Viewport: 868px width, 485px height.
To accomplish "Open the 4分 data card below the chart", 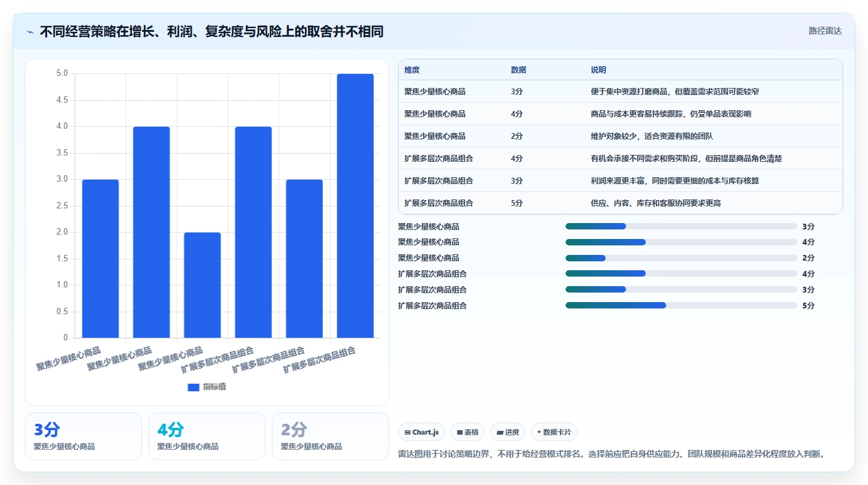I will 207,436.
